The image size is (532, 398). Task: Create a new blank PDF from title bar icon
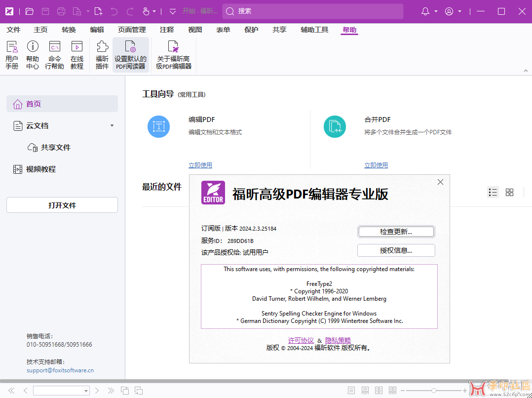pos(98,11)
